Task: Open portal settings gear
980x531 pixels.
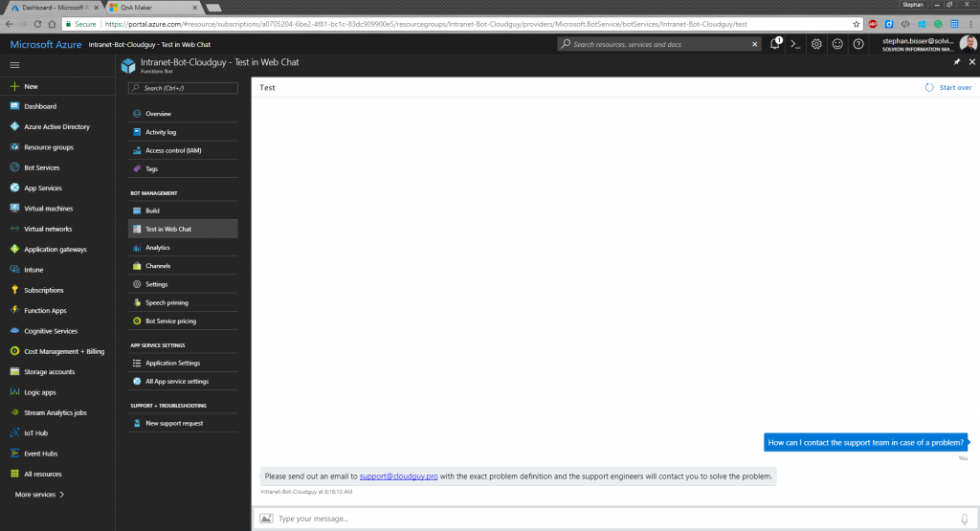Action: [816, 44]
